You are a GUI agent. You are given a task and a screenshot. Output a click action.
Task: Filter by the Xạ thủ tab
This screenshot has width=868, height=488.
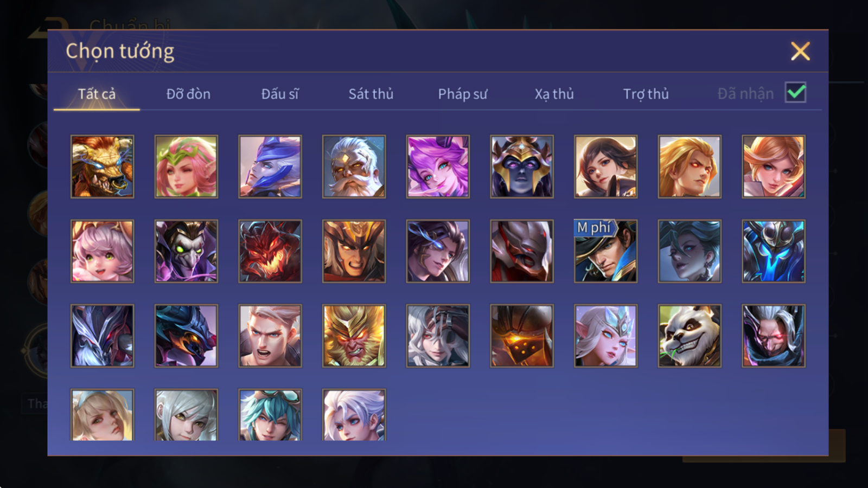pyautogui.click(x=554, y=94)
